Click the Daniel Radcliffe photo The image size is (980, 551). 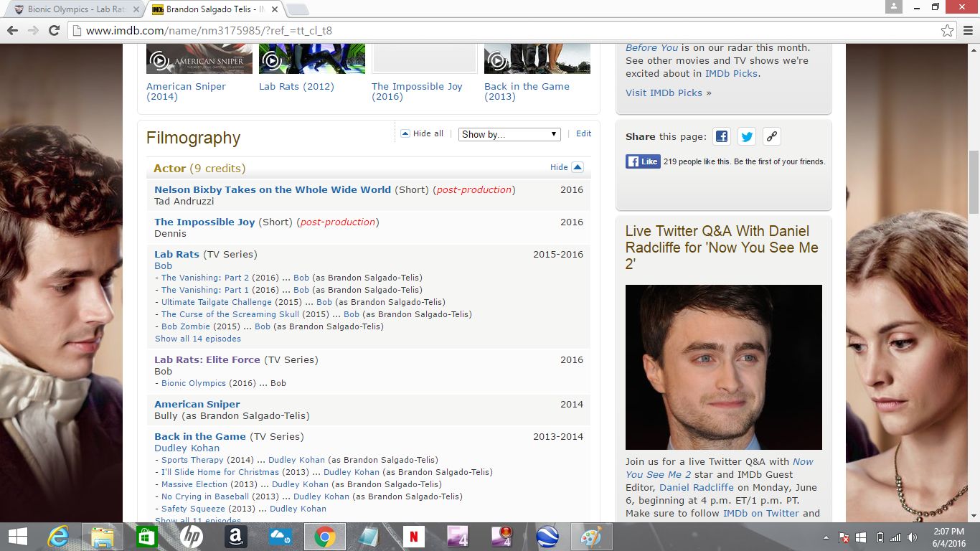tap(724, 367)
